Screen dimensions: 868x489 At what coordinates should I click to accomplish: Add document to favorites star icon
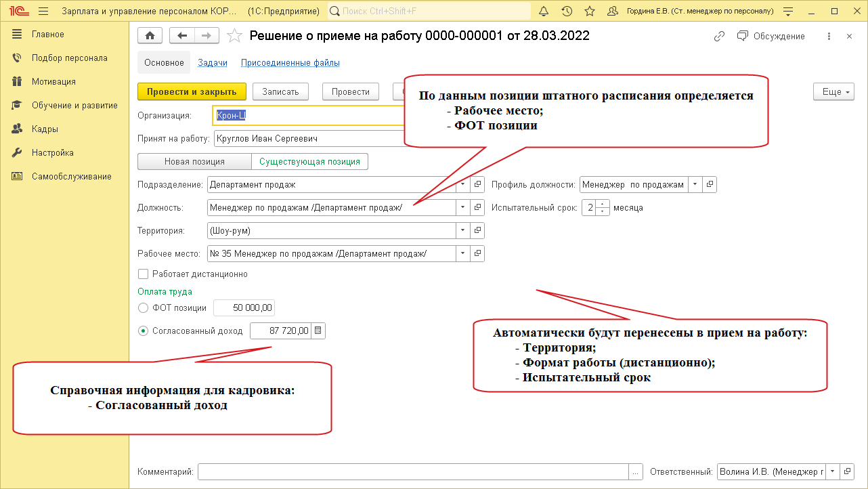[234, 36]
